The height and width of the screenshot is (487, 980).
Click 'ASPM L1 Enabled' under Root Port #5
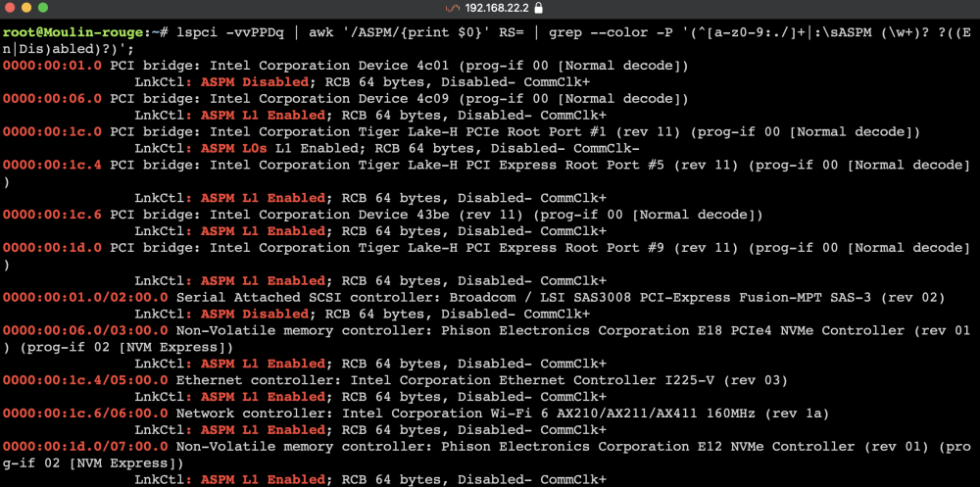point(263,198)
